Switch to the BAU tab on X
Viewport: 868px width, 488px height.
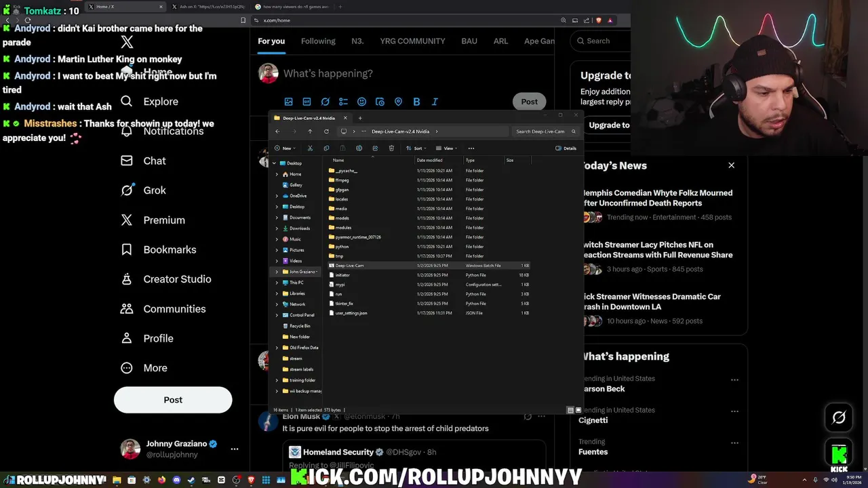(x=469, y=41)
